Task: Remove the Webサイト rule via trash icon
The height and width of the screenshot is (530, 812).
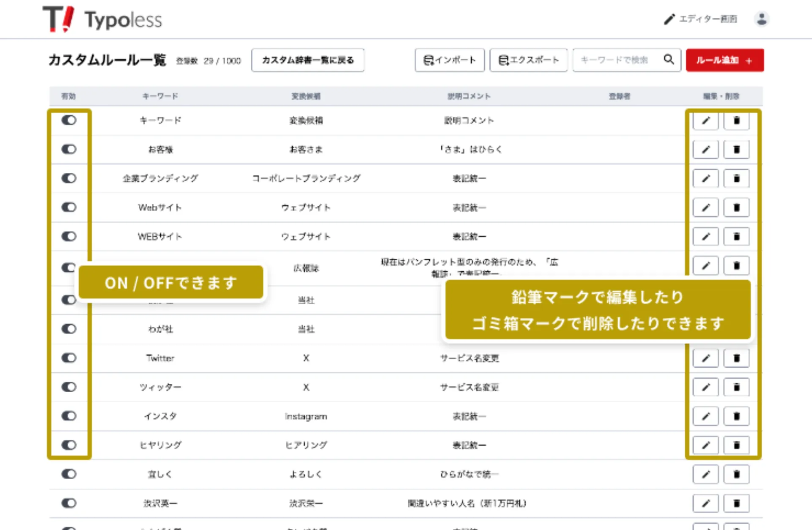Action: point(736,208)
